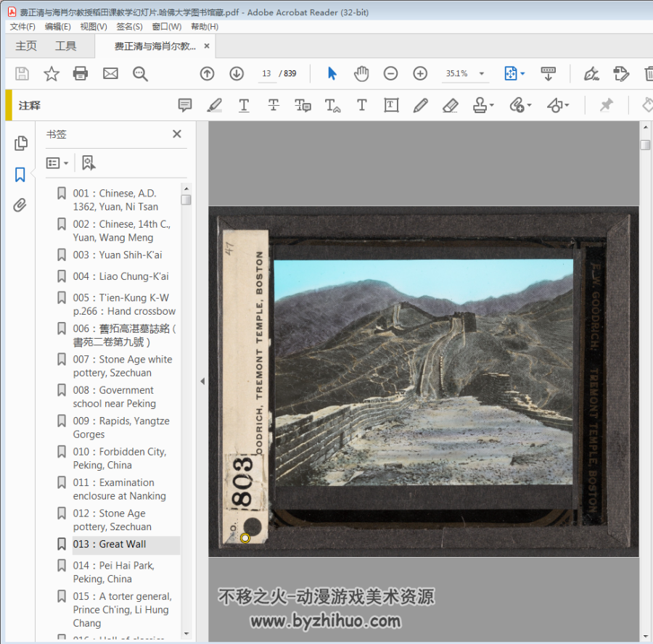
Task: Open the Find text magnifier tool
Action: [140, 74]
